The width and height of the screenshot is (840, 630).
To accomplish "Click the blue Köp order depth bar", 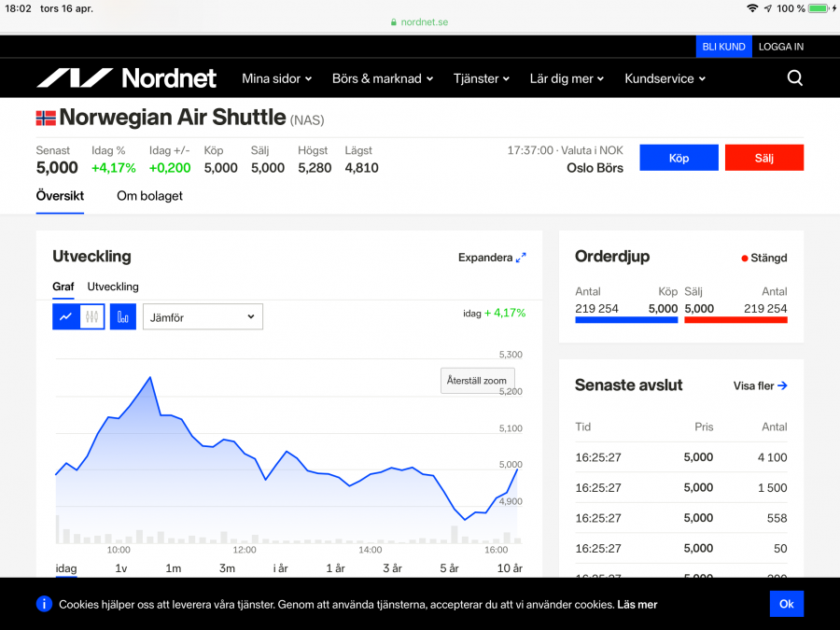I will point(626,320).
